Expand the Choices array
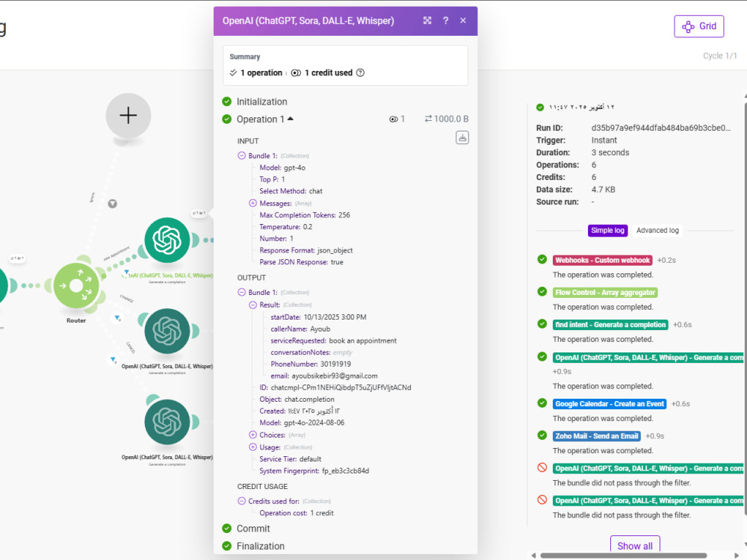 tap(253, 435)
